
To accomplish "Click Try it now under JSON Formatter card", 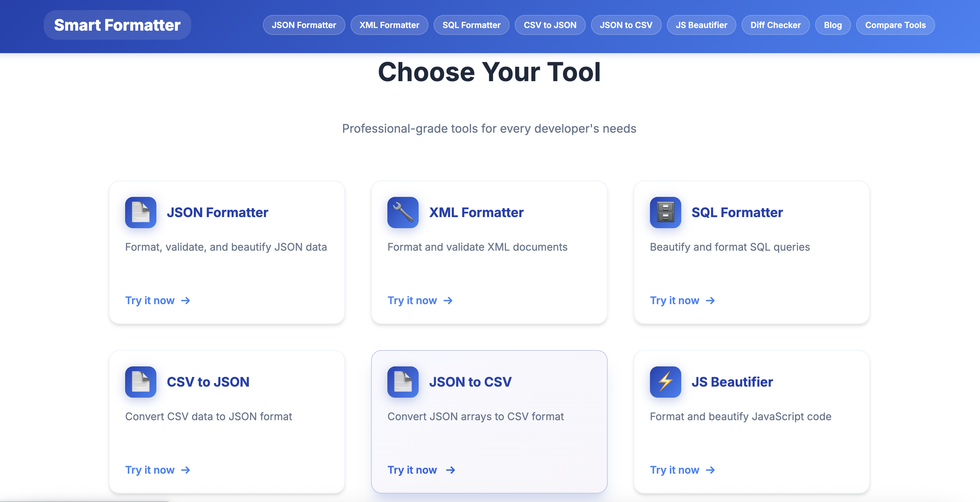I will coord(150,301).
